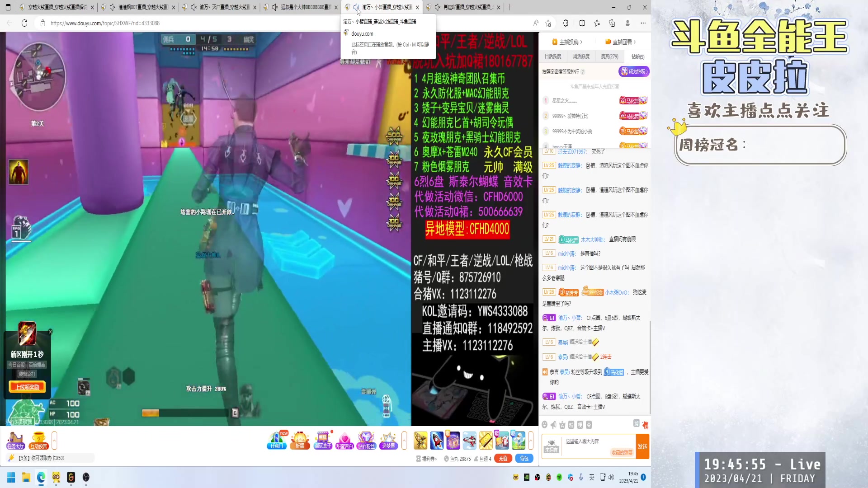868x488 pixels.
Task: Open the 任意门 gift icon
Action: pos(277,440)
